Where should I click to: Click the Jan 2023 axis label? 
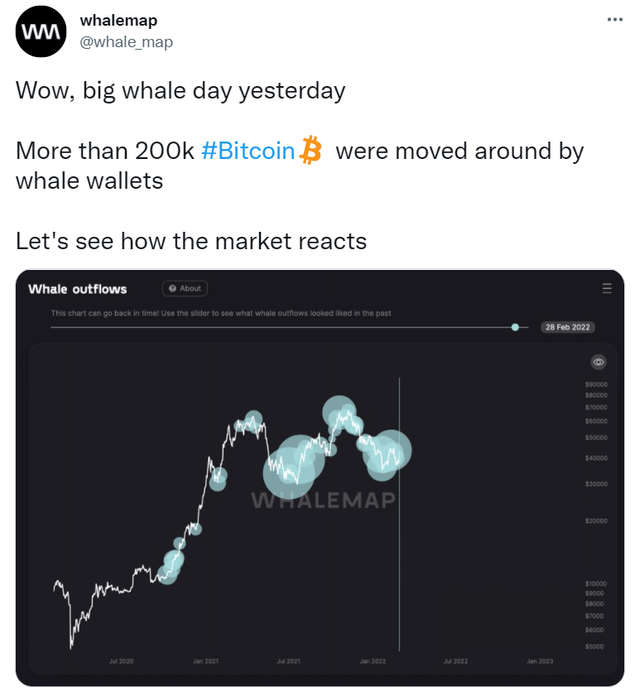pos(539,661)
